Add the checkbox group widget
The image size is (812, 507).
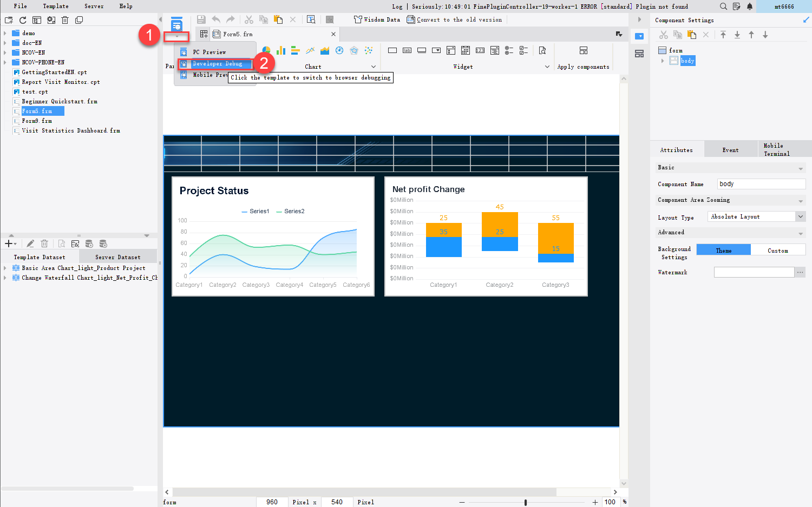523,50
